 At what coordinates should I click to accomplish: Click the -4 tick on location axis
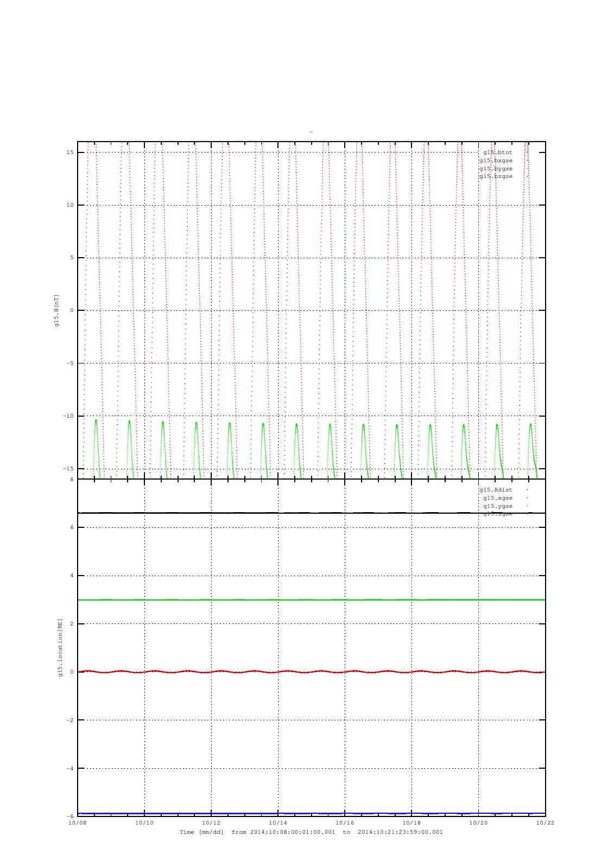[70, 769]
